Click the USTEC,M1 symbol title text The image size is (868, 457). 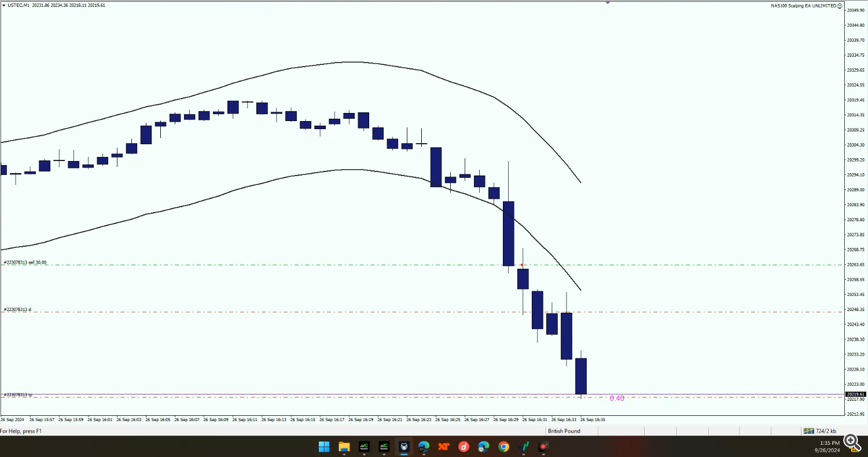tap(19, 5)
